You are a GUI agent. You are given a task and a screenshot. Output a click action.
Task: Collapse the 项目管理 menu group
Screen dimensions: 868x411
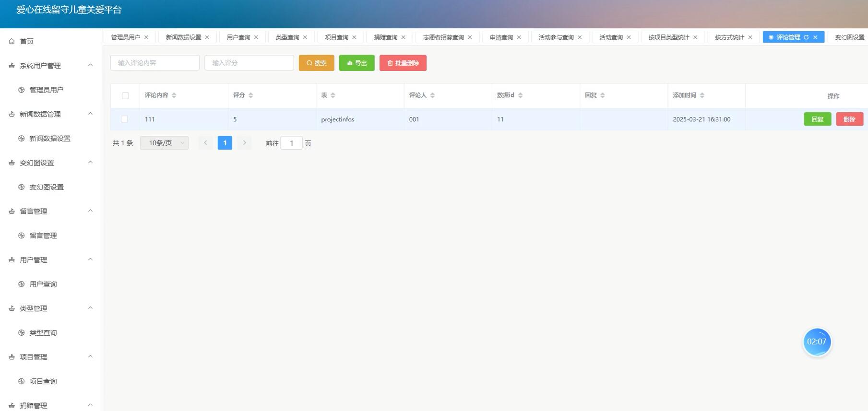tap(90, 356)
